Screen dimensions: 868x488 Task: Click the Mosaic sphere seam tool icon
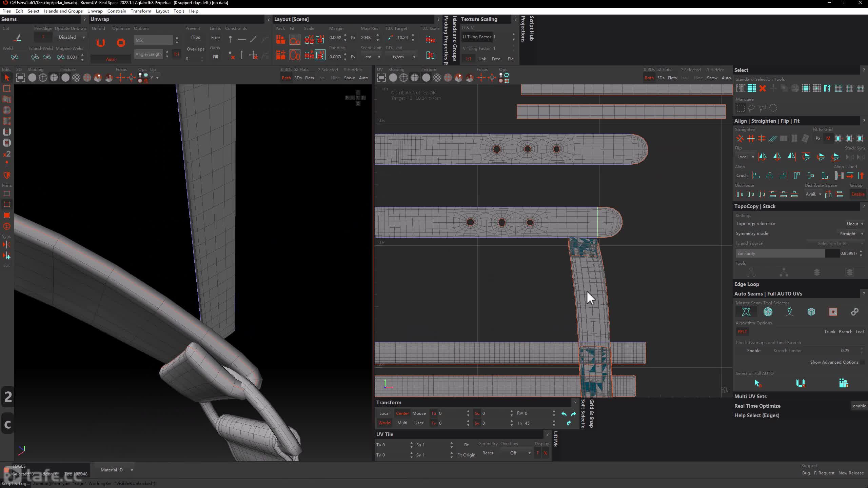click(768, 312)
